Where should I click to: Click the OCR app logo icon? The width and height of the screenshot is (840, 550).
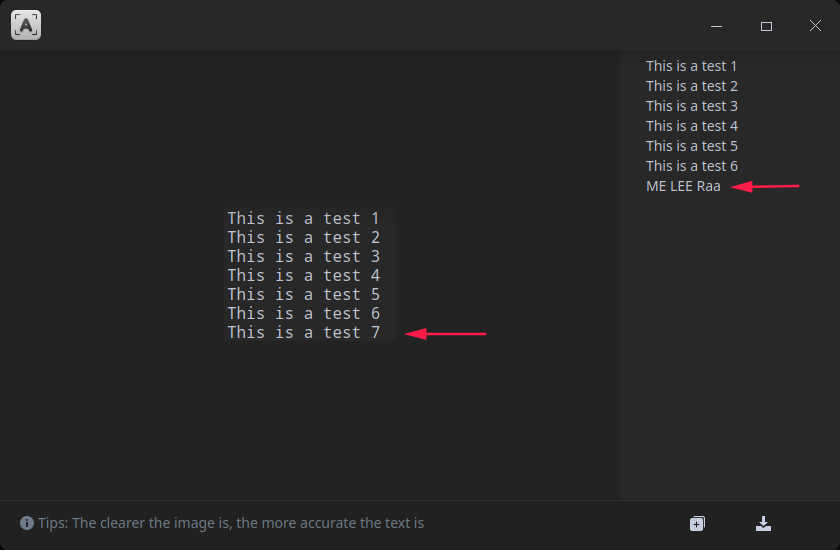pyautogui.click(x=26, y=25)
